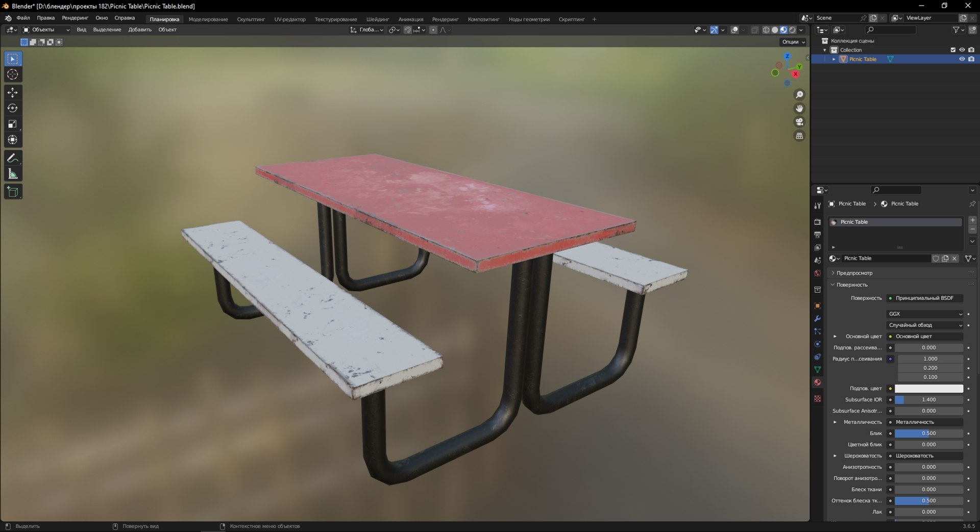This screenshot has width=980, height=532.
Task: Pick the Measure tool
Action: pyautogui.click(x=13, y=174)
